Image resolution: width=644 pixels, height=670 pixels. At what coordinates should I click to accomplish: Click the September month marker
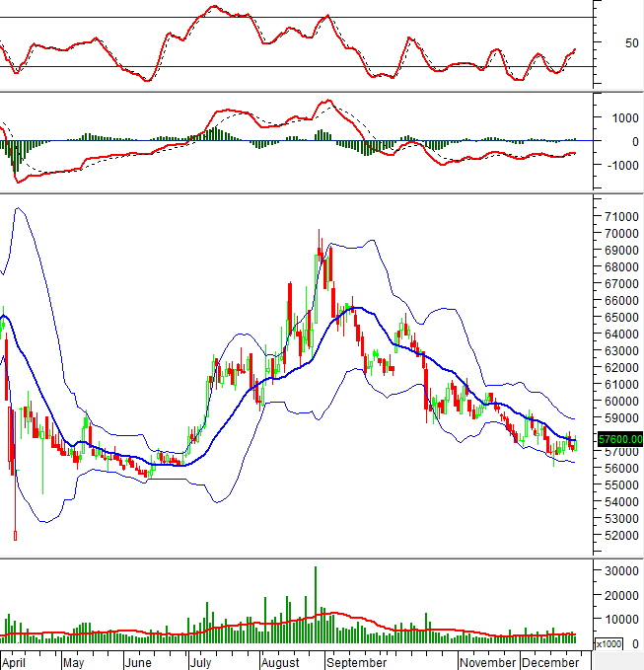coord(358,663)
